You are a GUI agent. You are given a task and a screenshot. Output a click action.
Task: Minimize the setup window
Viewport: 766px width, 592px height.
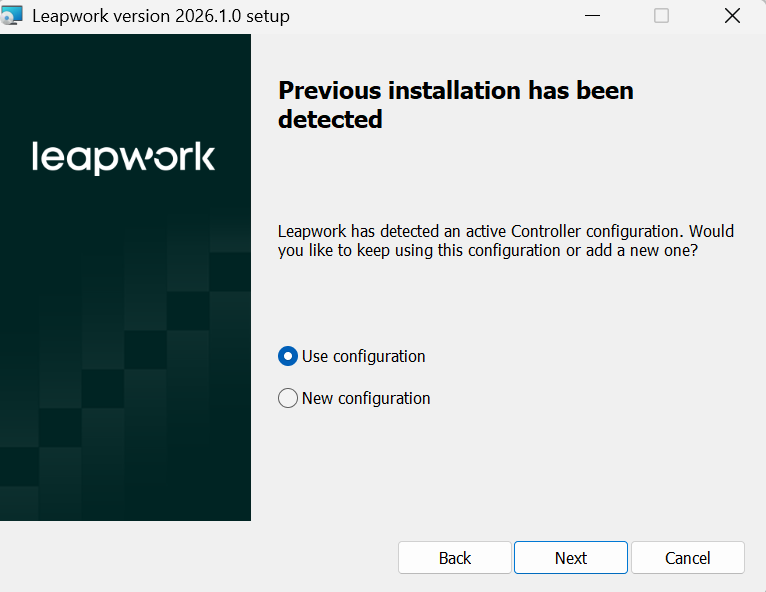tap(592, 16)
